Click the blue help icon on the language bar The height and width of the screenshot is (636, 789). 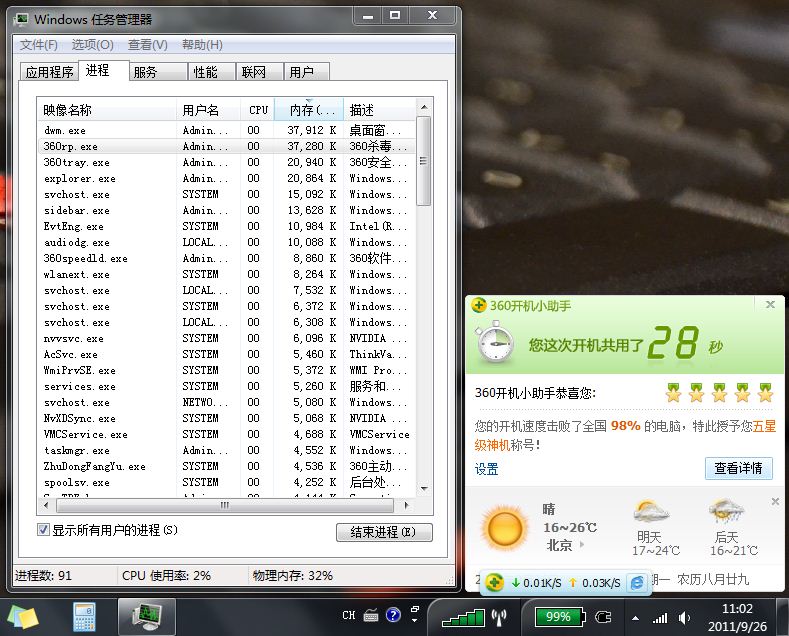[x=393, y=615]
